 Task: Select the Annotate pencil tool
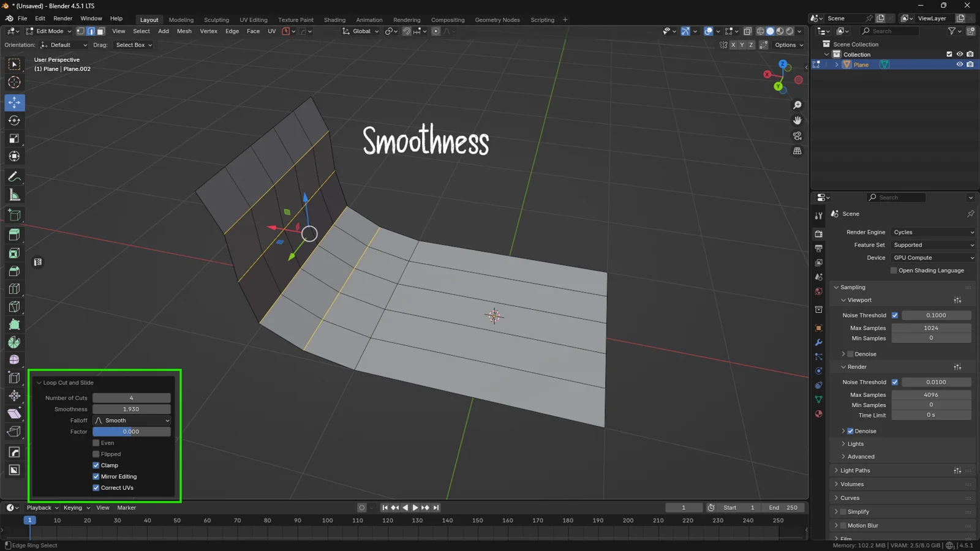point(14,177)
